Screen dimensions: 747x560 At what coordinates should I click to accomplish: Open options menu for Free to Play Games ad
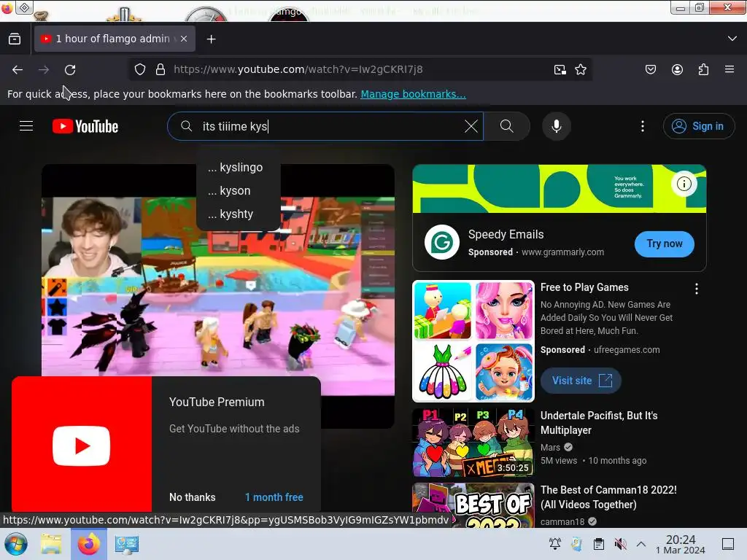[697, 289]
